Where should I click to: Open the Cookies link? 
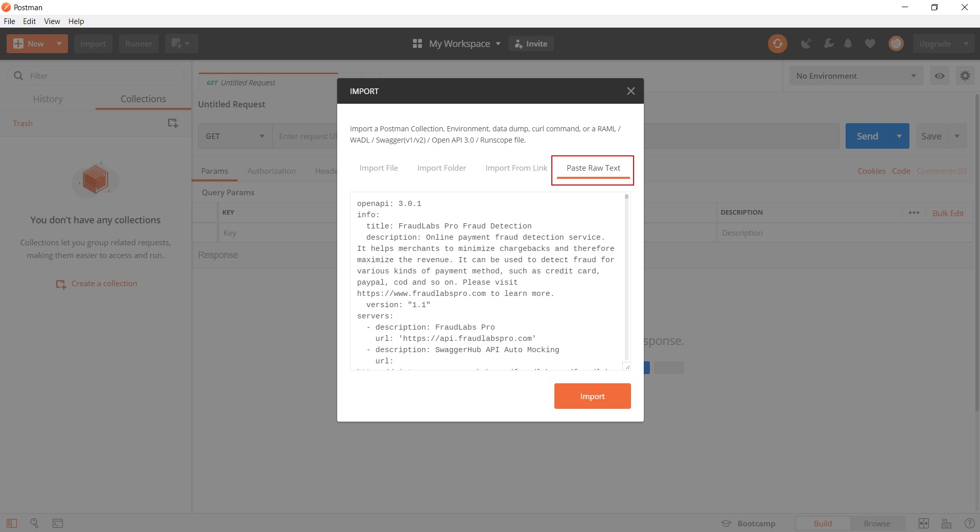click(871, 171)
